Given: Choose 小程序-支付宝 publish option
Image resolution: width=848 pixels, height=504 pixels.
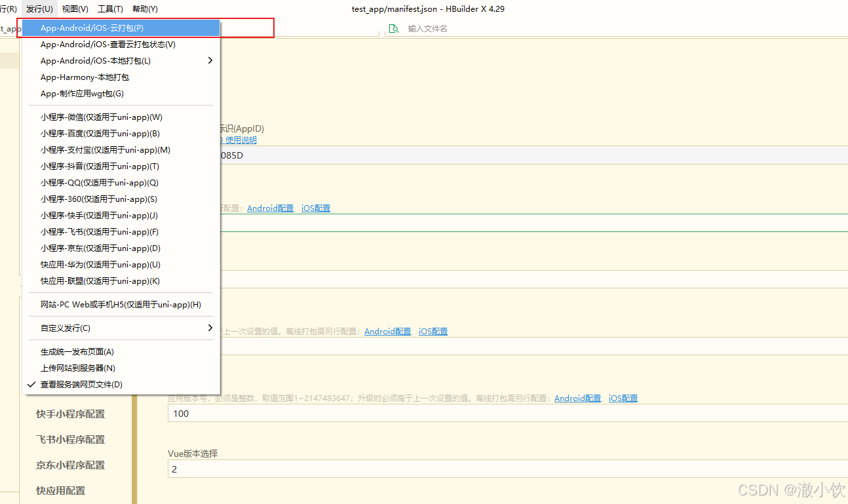Looking at the screenshot, I should tap(121, 150).
